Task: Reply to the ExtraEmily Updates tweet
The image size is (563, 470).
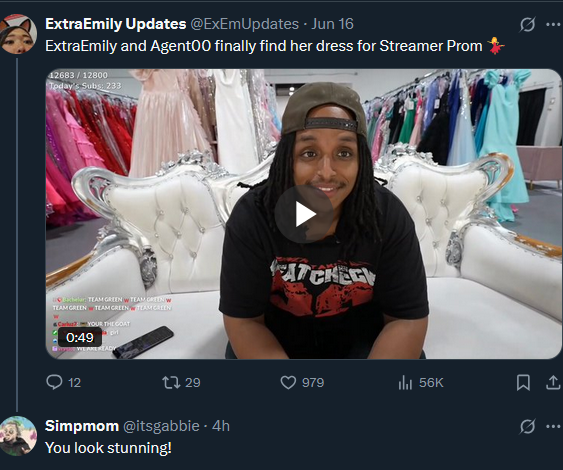Action: click(x=64, y=382)
